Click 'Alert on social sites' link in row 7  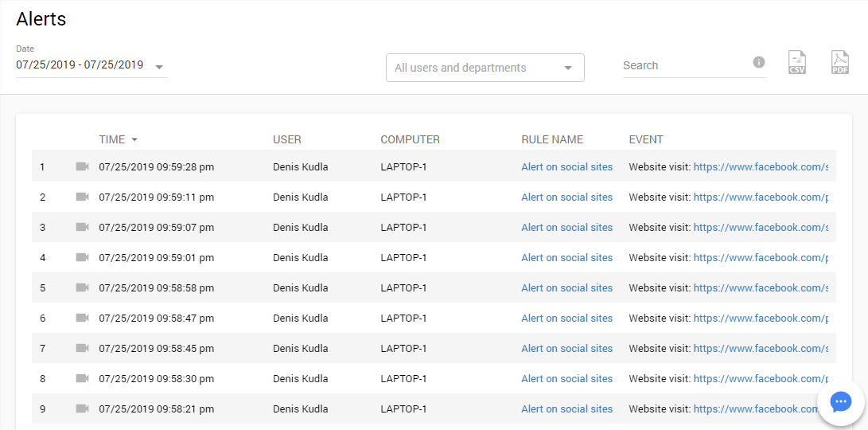point(566,349)
